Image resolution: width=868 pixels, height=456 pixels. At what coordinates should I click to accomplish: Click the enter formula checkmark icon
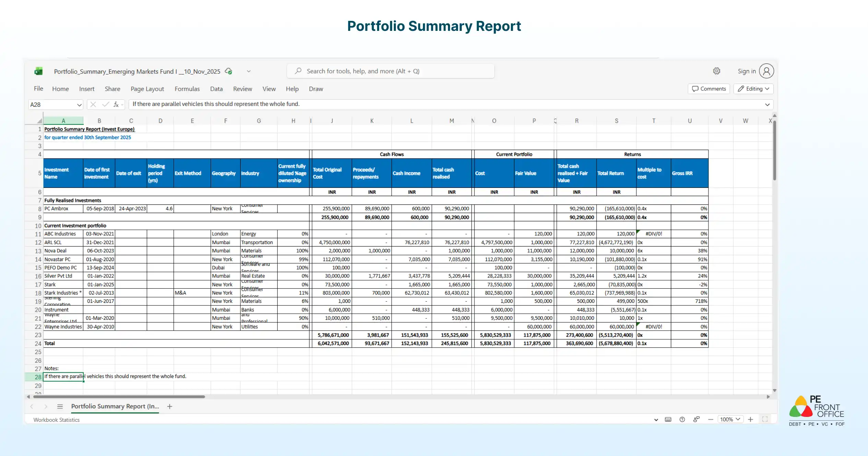click(105, 104)
